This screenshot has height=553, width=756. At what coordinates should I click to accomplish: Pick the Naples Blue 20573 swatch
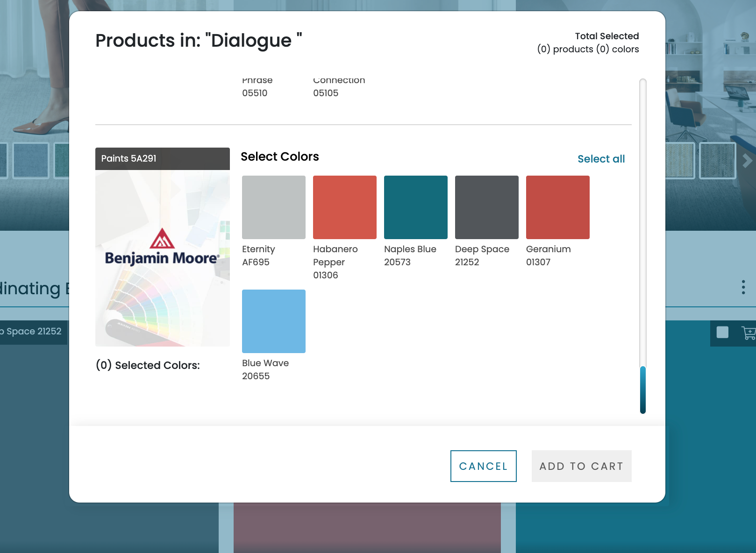(416, 207)
